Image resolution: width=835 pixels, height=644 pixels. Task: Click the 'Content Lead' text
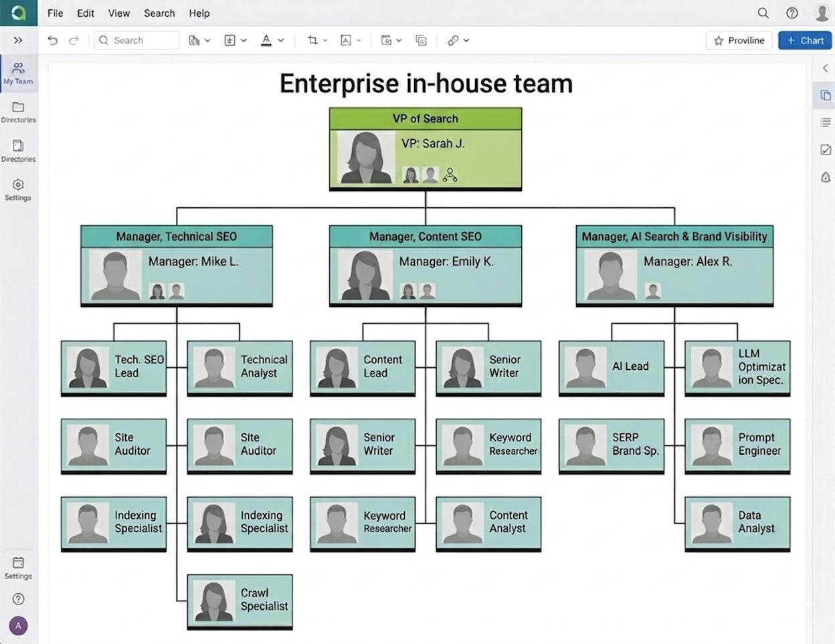click(383, 366)
